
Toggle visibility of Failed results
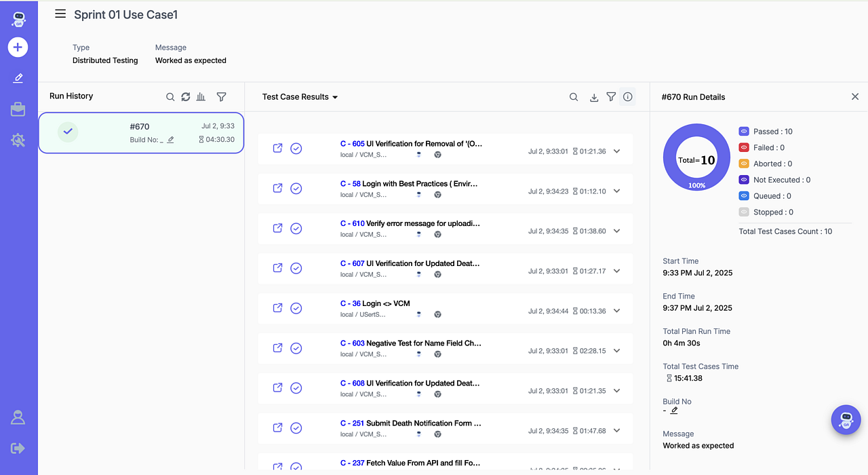744,147
